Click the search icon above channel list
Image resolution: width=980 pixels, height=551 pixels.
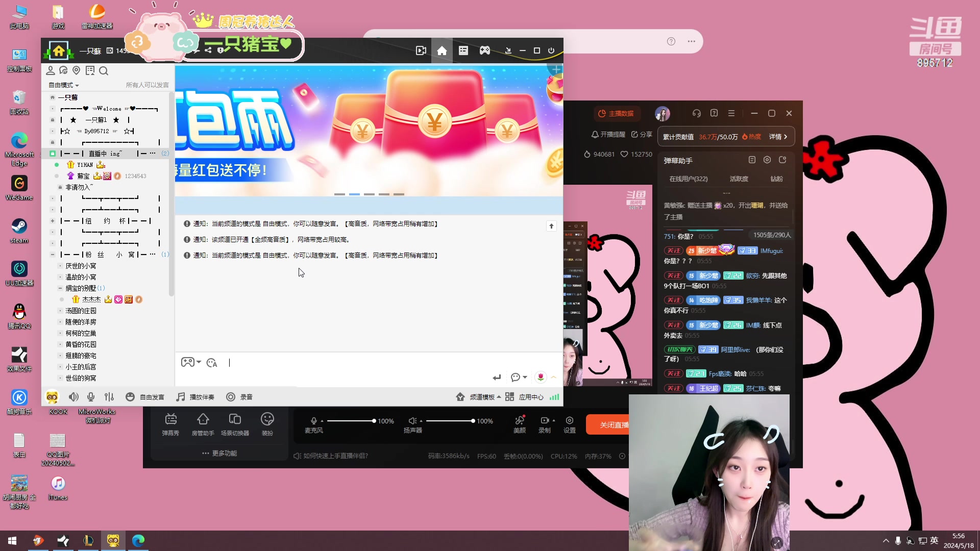point(104,71)
